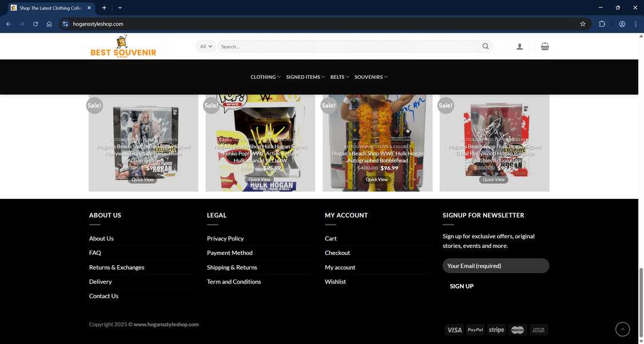Screen dimensions: 644x344
Task: Open Chrome profile avatar icon
Action: (622, 24)
